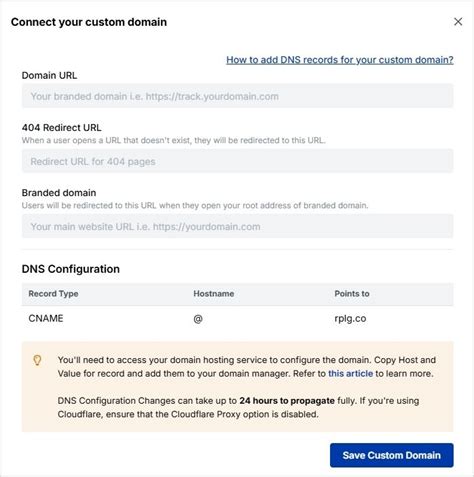
Task: Select the @ hostname value
Action: (198, 319)
